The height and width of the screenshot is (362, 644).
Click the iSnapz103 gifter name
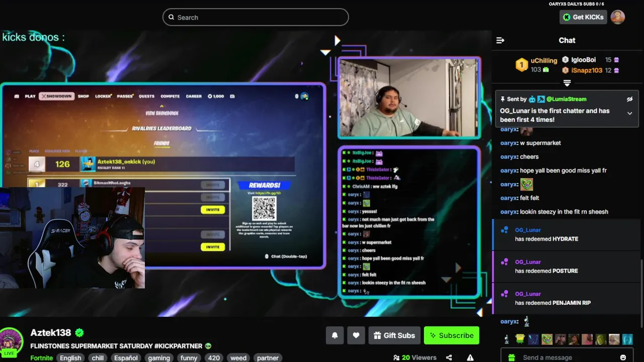click(x=587, y=70)
